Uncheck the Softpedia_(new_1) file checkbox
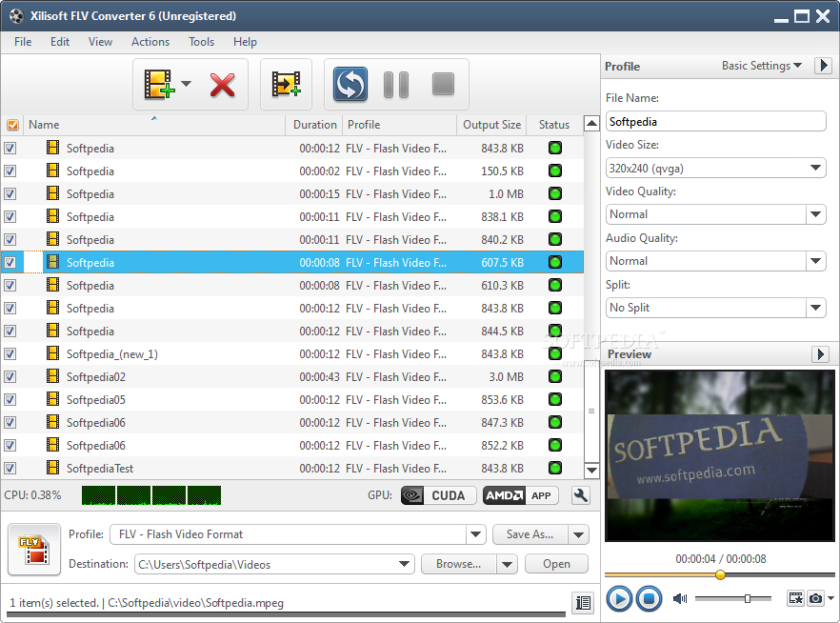Viewport: 840px width, 623px height. tap(10, 354)
